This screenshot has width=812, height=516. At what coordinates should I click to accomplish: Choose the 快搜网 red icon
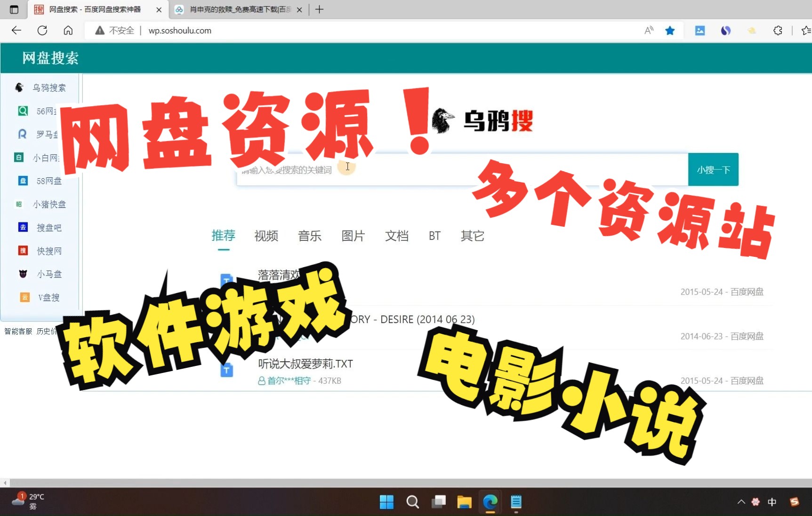[x=23, y=251]
